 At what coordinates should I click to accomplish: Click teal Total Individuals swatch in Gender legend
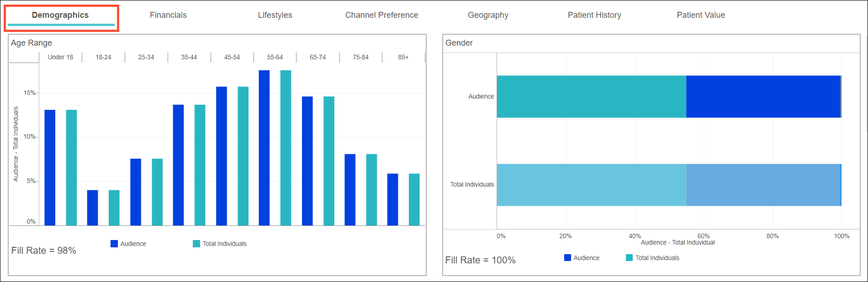[x=629, y=258]
